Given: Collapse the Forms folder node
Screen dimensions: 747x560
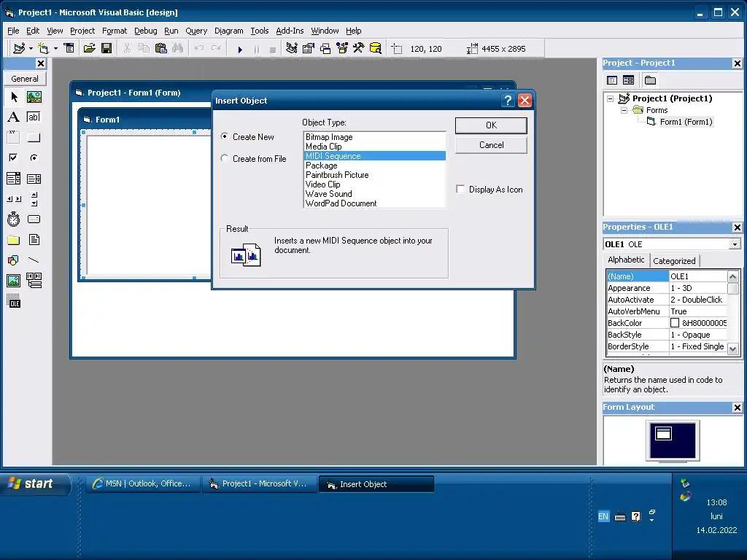Looking at the screenshot, I should click(x=624, y=110).
